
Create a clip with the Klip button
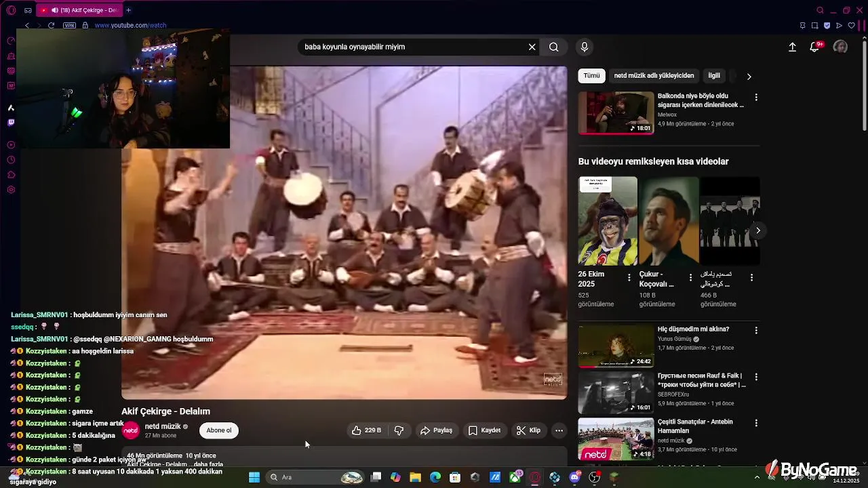pyautogui.click(x=528, y=430)
